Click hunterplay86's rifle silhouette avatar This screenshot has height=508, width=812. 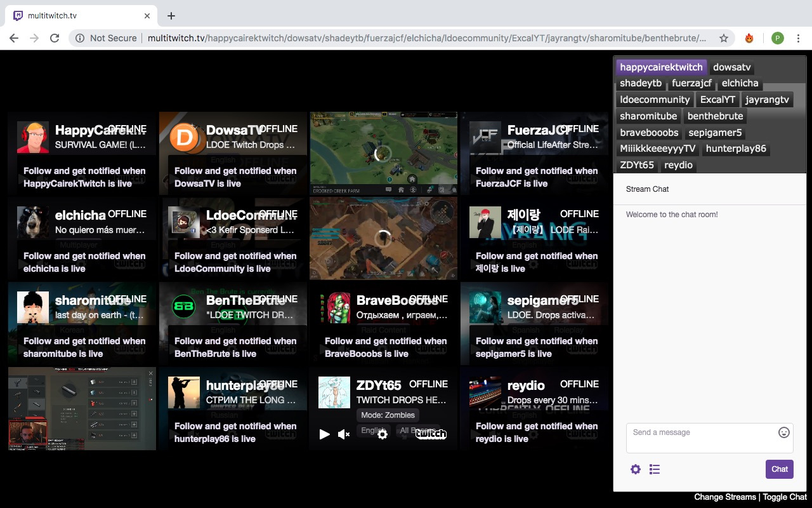184,392
